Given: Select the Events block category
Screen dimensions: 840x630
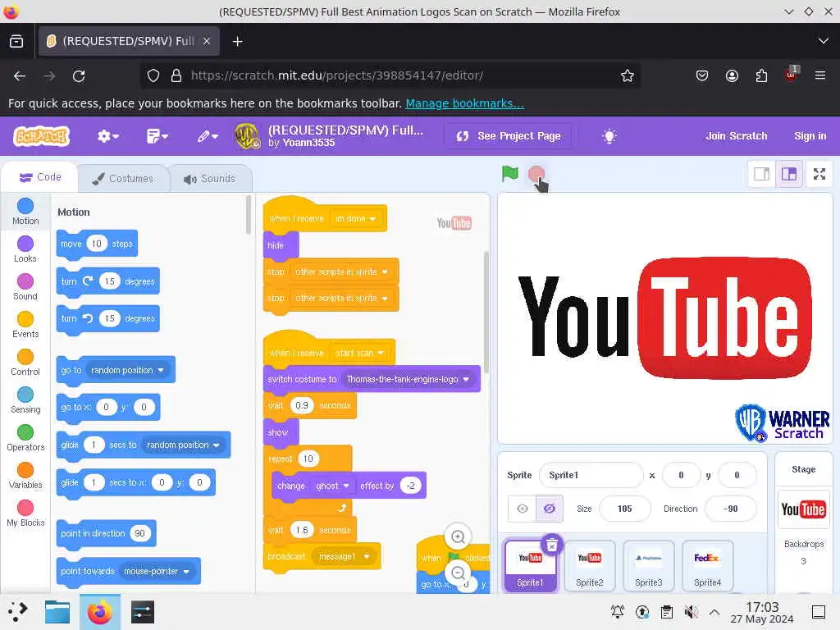Looking at the screenshot, I should [x=25, y=325].
